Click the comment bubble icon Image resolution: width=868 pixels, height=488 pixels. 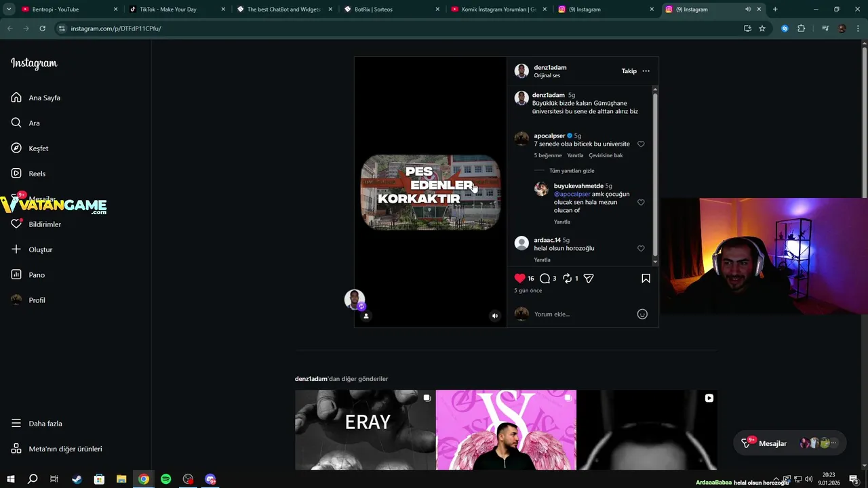tap(545, 278)
